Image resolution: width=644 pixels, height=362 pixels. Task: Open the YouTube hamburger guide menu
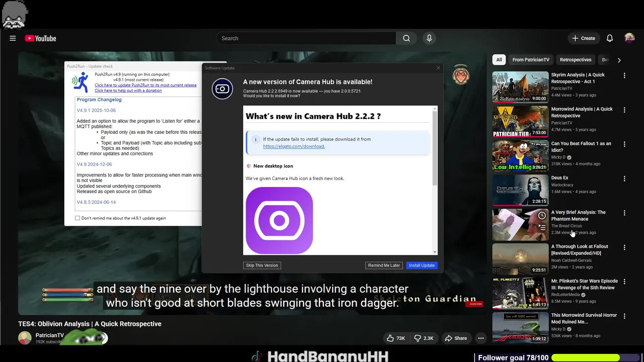[13, 38]
